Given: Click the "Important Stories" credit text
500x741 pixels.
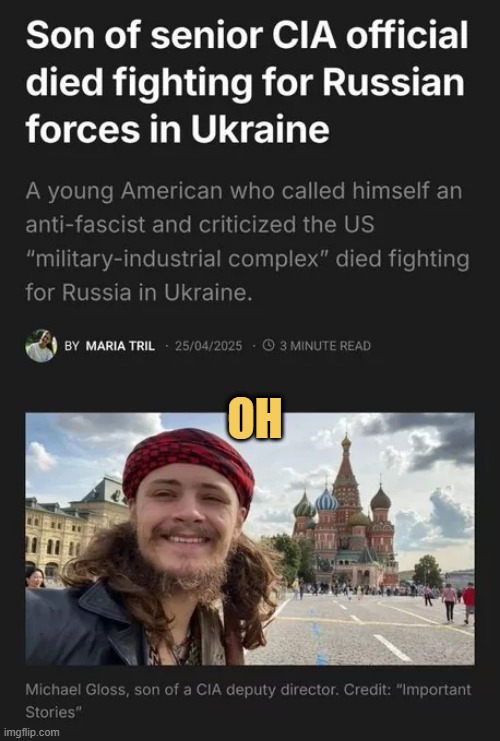Looking at the screenshot, I should (248, 700).
